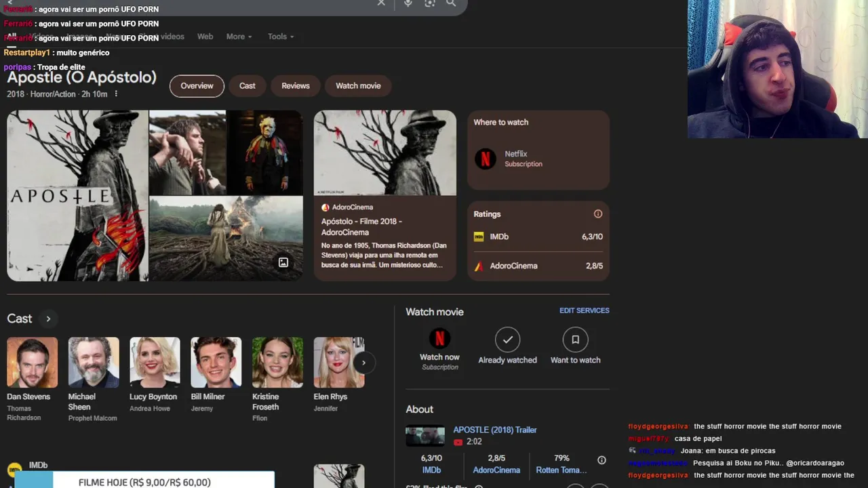Select Bill Milner cast photo
This screenshot has height=488, width=868.
coord(216,363)
